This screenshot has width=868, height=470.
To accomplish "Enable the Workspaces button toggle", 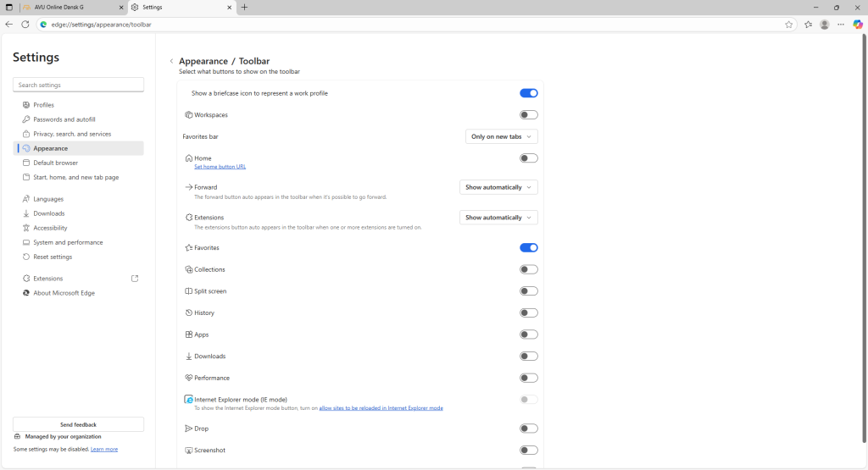I will (528, 115).
